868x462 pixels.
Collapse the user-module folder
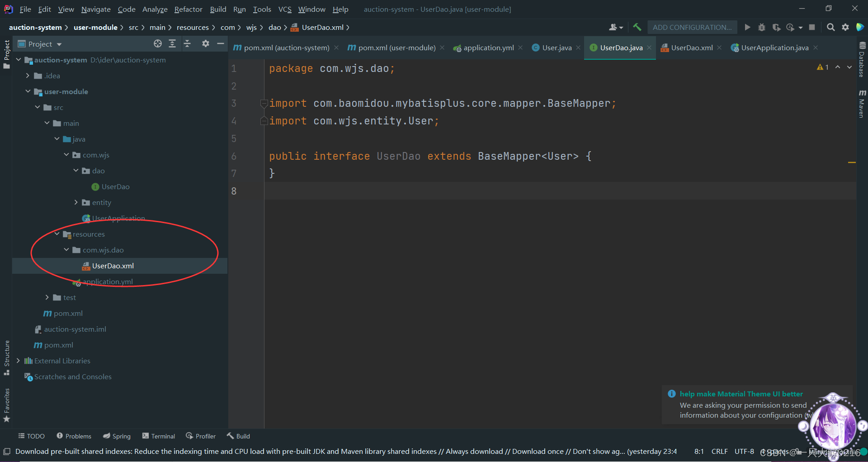(28, 91)
